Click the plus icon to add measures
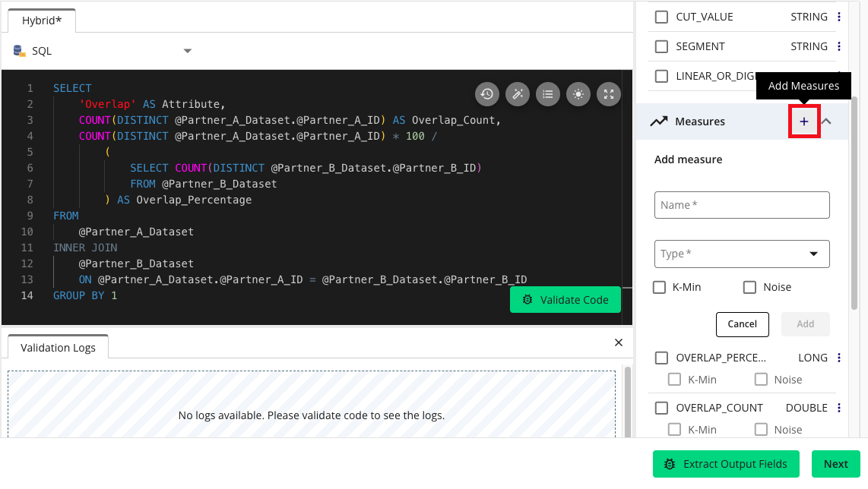868x489 pixels. pos(804,121)
